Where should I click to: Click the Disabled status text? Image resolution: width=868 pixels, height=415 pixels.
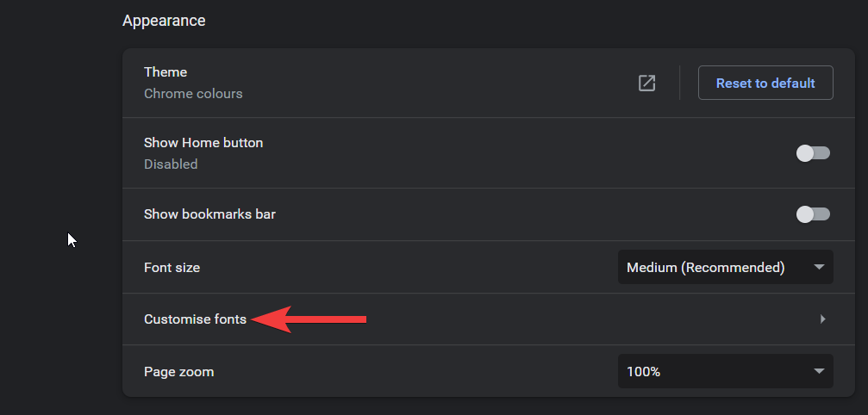[171, 164]
